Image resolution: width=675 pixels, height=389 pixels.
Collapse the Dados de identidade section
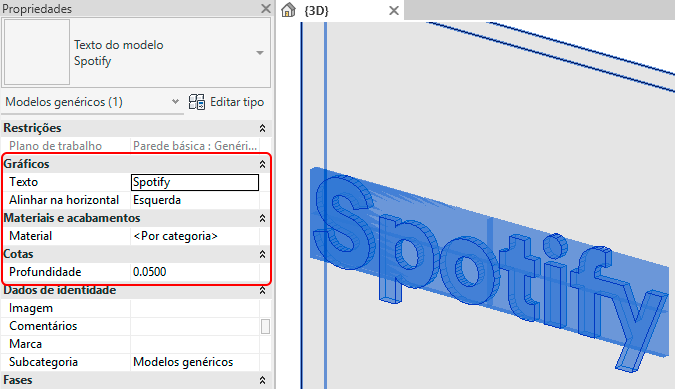(x=262, y=290)
